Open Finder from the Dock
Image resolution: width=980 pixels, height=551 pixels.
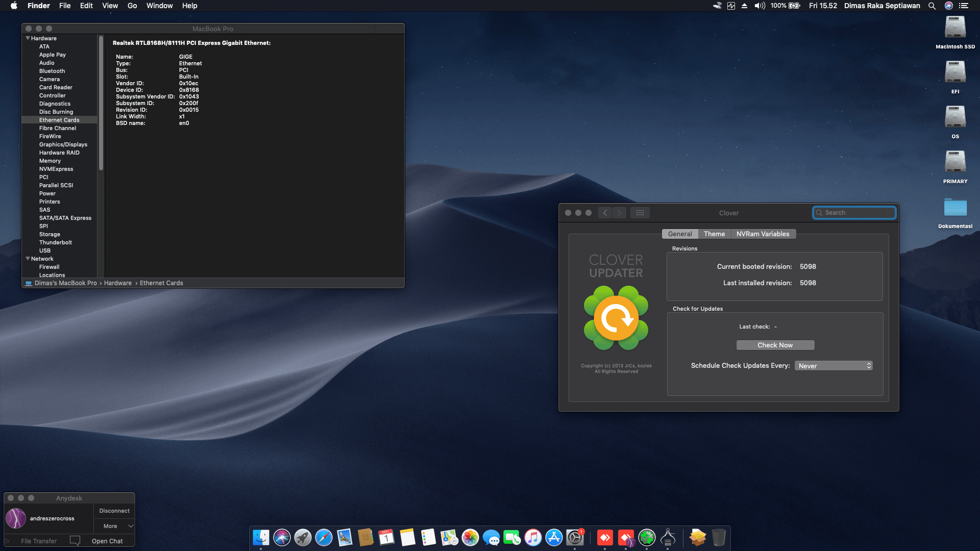261,537
